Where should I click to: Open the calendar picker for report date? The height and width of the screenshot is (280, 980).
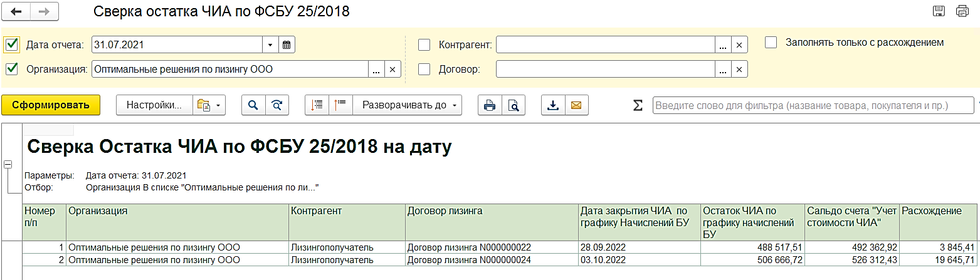[x=287, y=44]
